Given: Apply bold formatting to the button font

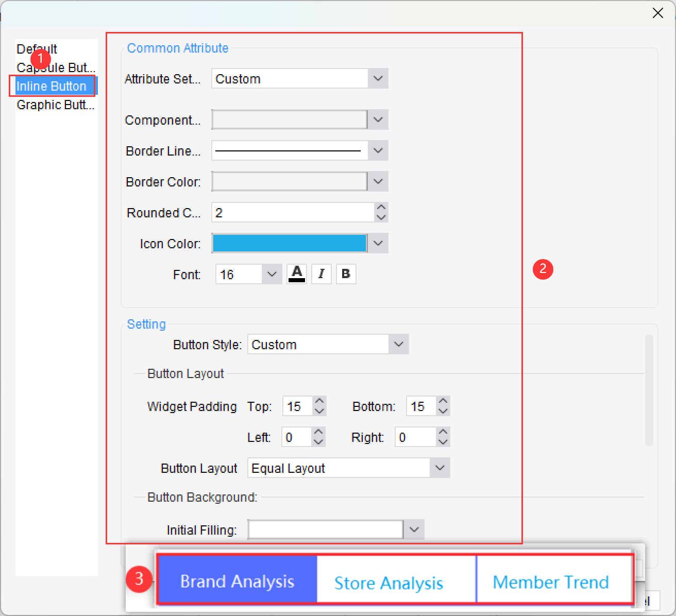Looking at the screenshot, I should (x=346, y=273).
